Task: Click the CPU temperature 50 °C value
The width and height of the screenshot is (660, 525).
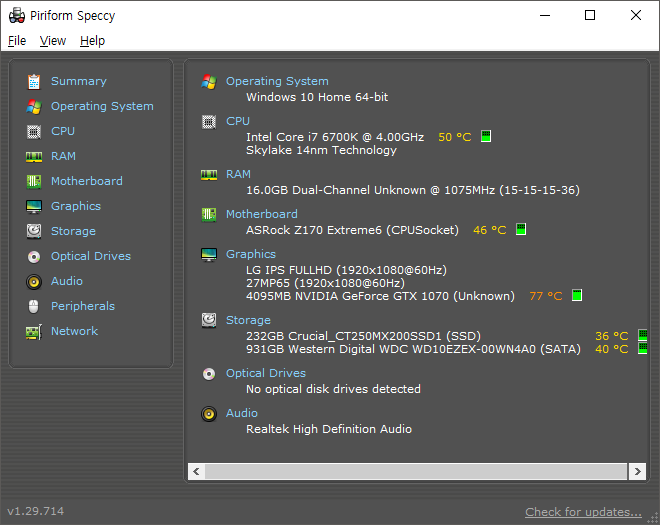Action: click(x=455, y=137)
